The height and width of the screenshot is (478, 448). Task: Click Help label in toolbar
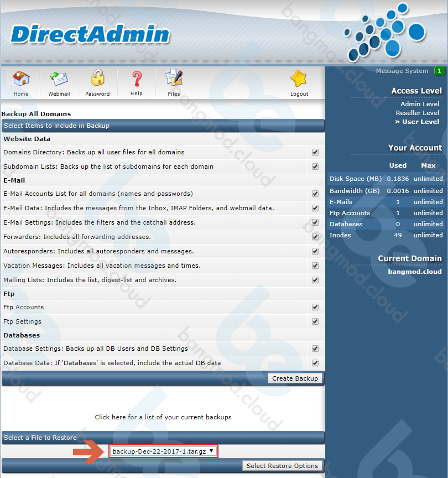[136, 93]
